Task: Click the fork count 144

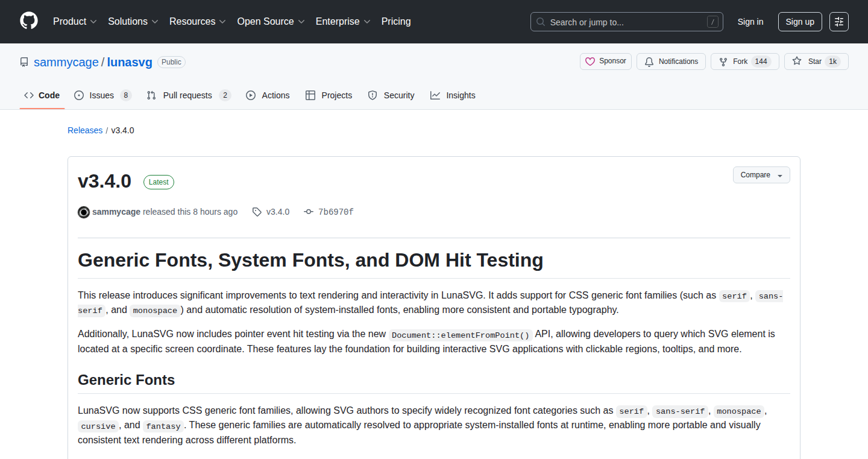Action: point(761,62)
